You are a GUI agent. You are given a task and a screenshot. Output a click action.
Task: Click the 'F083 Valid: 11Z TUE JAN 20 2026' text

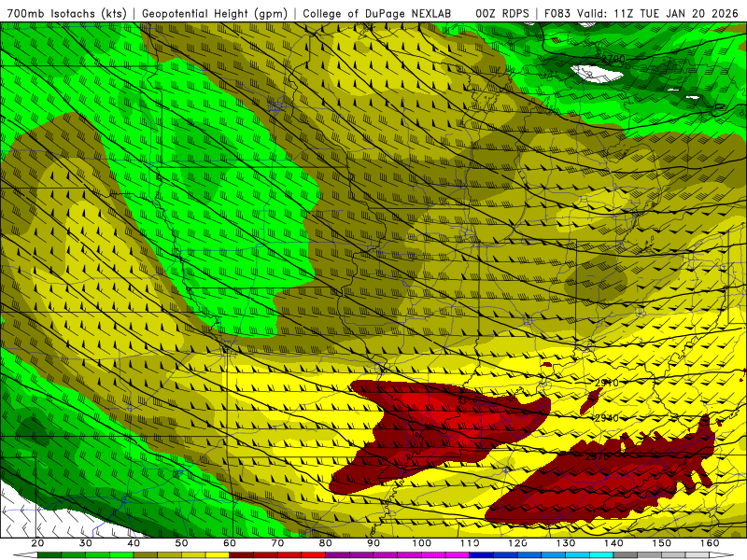click(641, 13)
